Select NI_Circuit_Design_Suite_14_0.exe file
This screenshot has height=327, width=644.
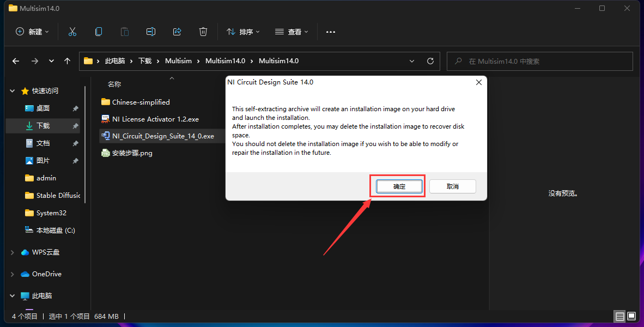pyautogui.click(x=162, y=136)
